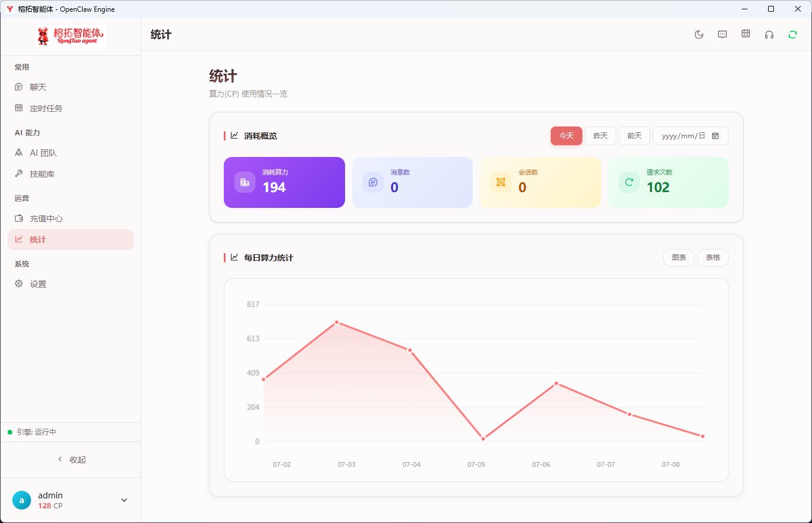This screenshot has height=523, width=812.
Task: Click the 07-02 x-axis label
Action: 282,464
